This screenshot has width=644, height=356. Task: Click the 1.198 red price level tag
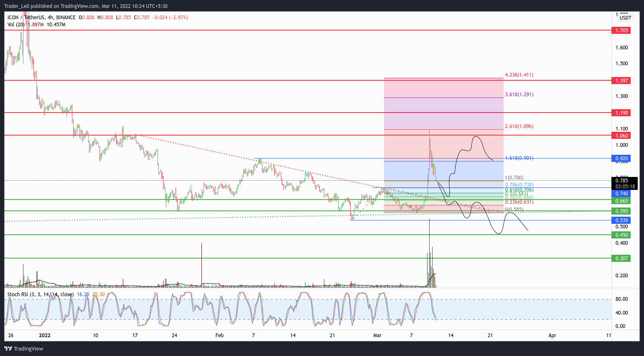click(x=621, y=113)
